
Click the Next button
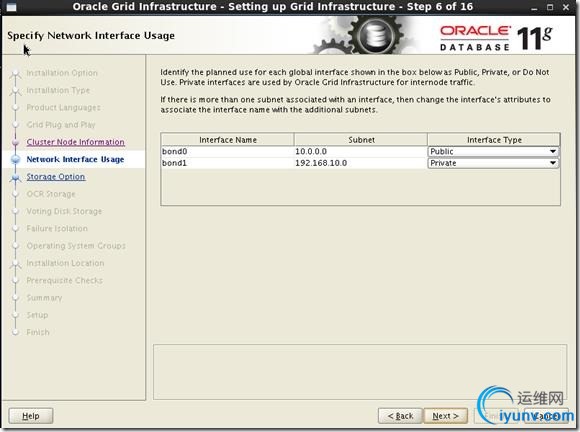[x=445, y=416]
